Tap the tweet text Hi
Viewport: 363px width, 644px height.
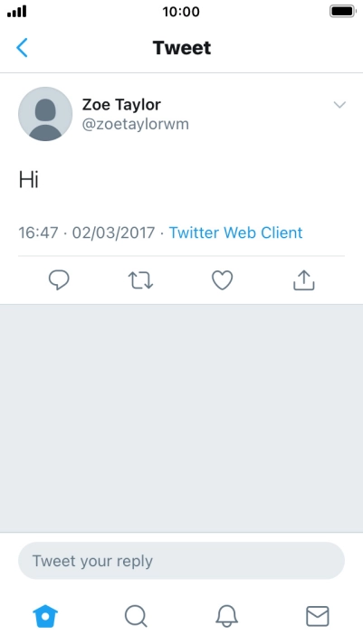point(29,179)
